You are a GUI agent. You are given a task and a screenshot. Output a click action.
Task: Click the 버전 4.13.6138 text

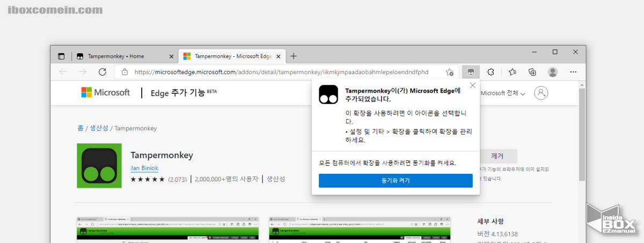(497, 233)
